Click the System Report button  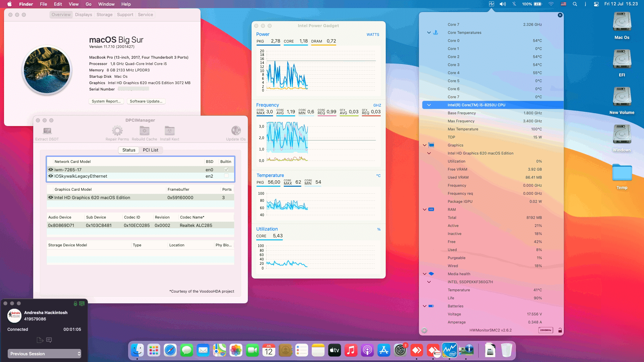pos(106,101)
